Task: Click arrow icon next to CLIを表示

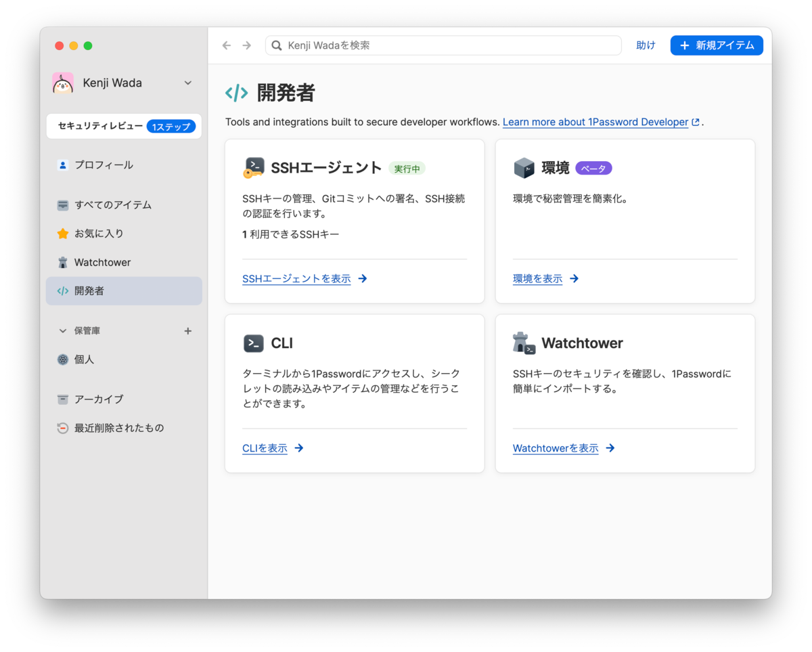Action: tap(299, 448)
